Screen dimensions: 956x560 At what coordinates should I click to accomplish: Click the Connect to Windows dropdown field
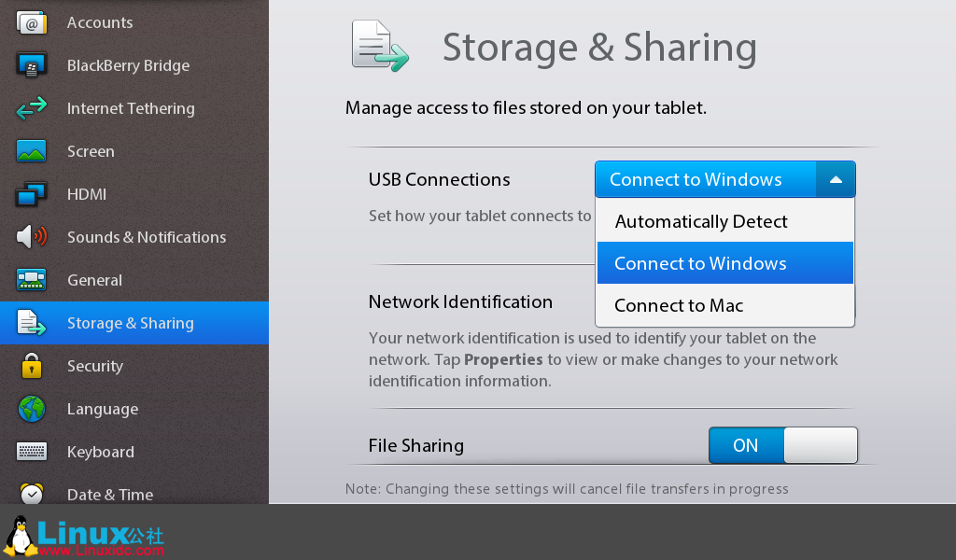(724, 179)
